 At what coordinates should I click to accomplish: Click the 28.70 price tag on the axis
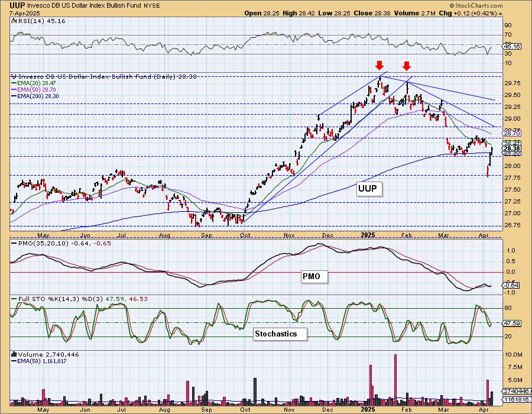[512, 134]
